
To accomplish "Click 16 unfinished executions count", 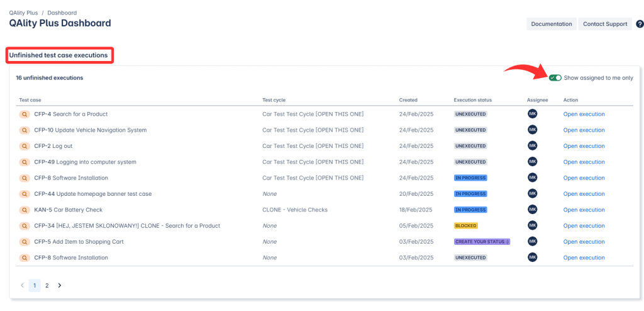I will (x=49, y=78).
